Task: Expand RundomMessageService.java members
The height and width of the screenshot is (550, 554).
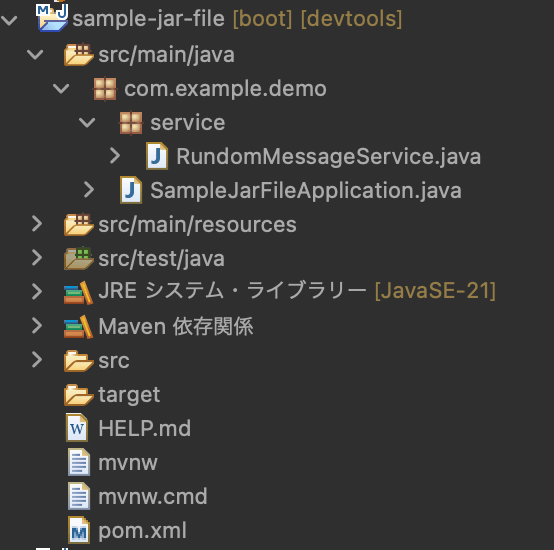Action: point(115,156)
